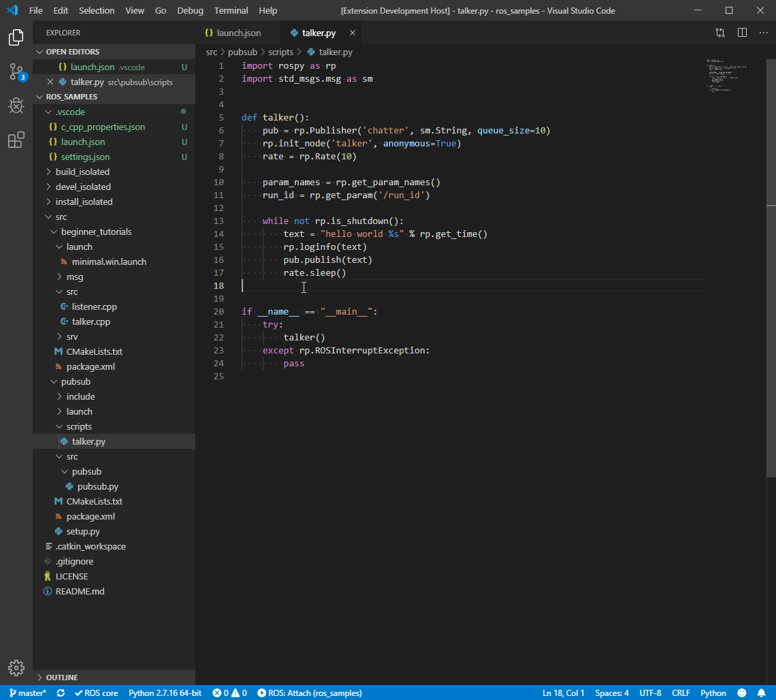This screenshot has width=776, height=700.
Task: Click the code minimap preview
Action: click(x=726, y=76)
